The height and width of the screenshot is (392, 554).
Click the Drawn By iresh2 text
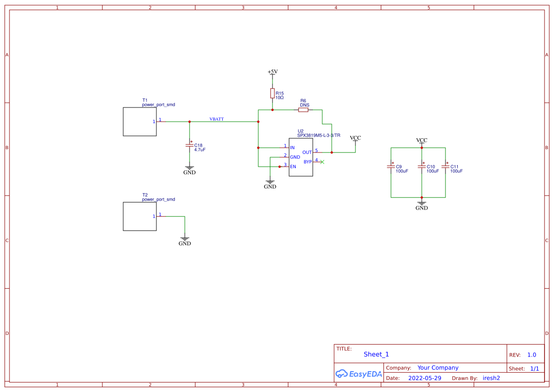coord(491,378)
